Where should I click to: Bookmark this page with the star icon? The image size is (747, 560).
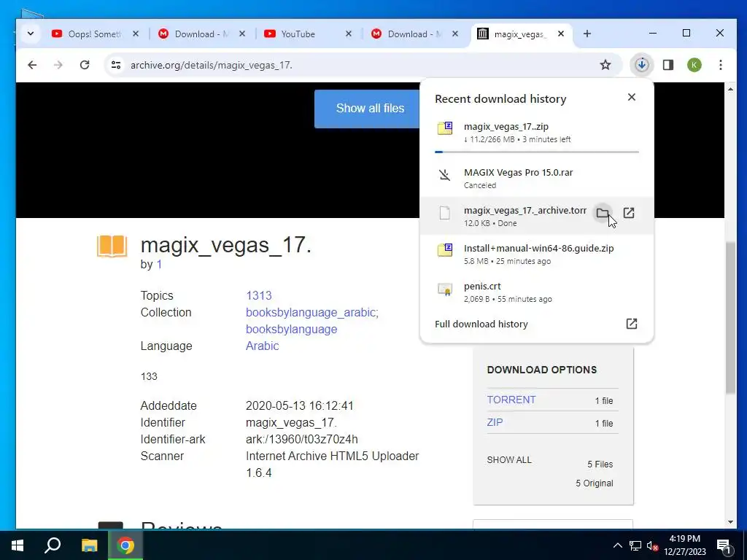coord(605,65)
